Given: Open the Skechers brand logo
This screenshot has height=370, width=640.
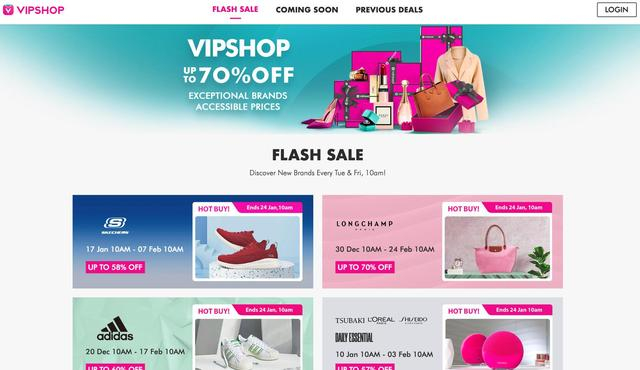Looking at the screenshot, I should pos(115,226).
